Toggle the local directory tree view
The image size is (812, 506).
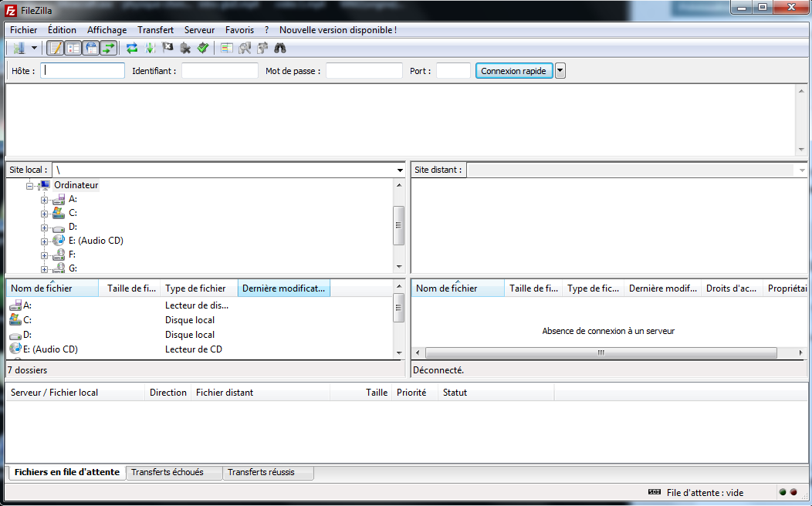coord(73,48)
